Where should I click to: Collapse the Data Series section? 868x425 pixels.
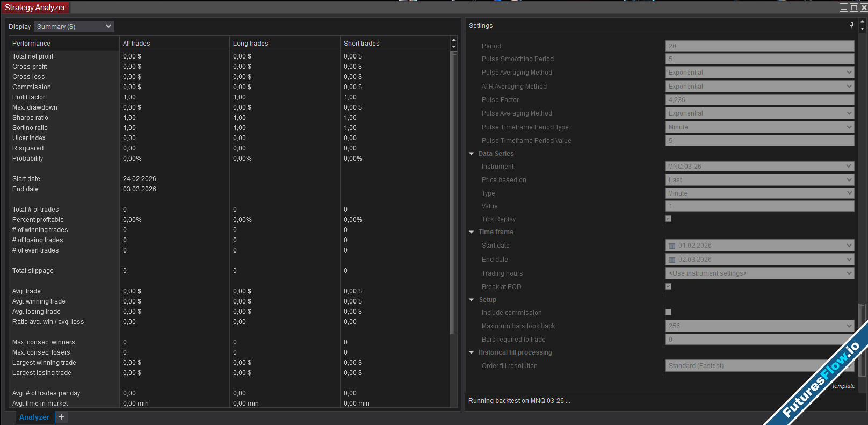[472, 154]
